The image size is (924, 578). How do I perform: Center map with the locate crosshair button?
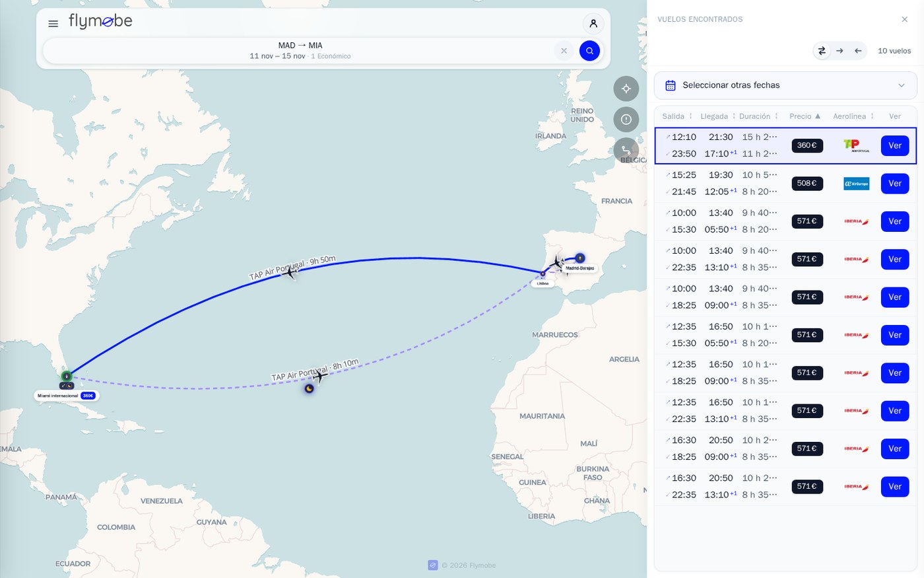[x=626, y=89]
